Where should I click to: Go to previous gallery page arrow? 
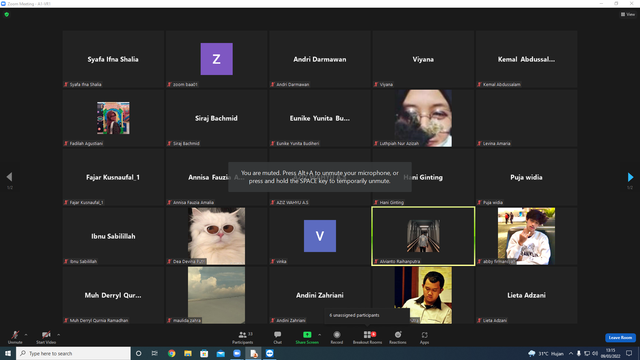[x=9, y=177]
